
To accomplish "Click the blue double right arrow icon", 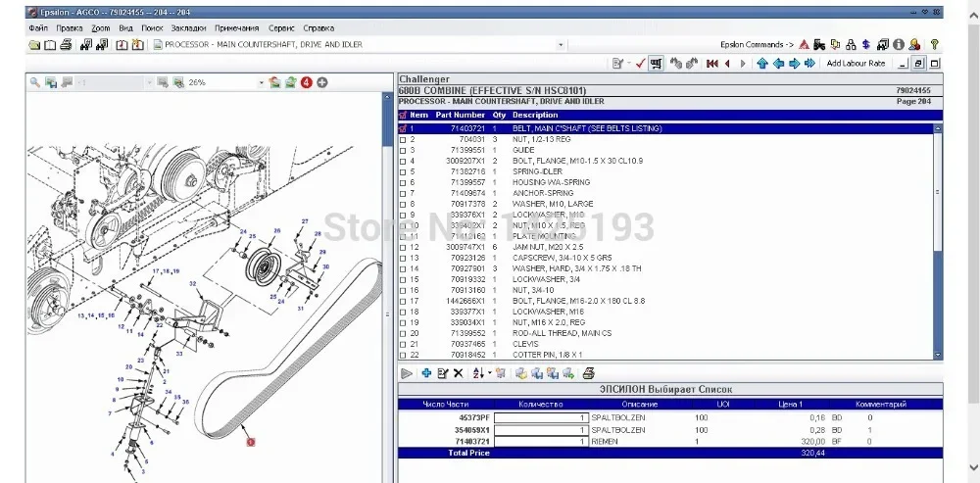I will (x=810, y=63).
